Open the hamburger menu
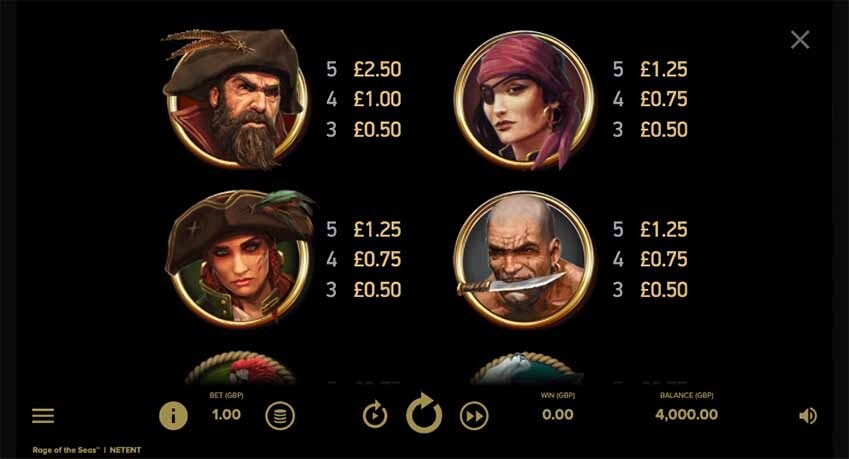The width and height of the screenshot is (849, 459). coord(43,416)
